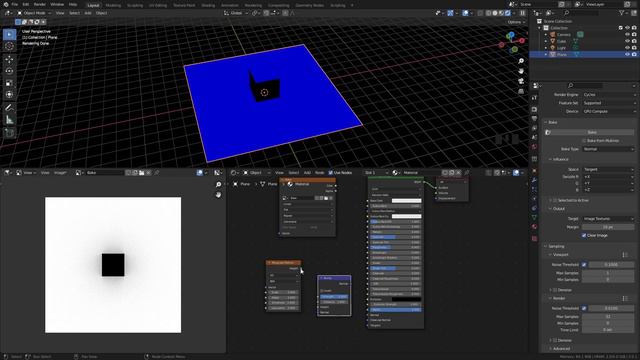Viewport: 640px width, 360px height.
Task: Toggle the Clear Image checkbox
Action: pos(584,236)
